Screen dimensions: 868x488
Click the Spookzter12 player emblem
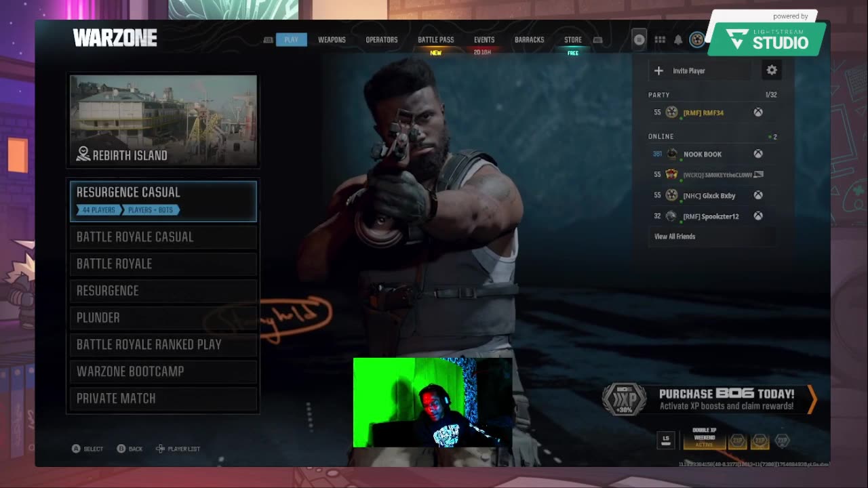point(671,216)
